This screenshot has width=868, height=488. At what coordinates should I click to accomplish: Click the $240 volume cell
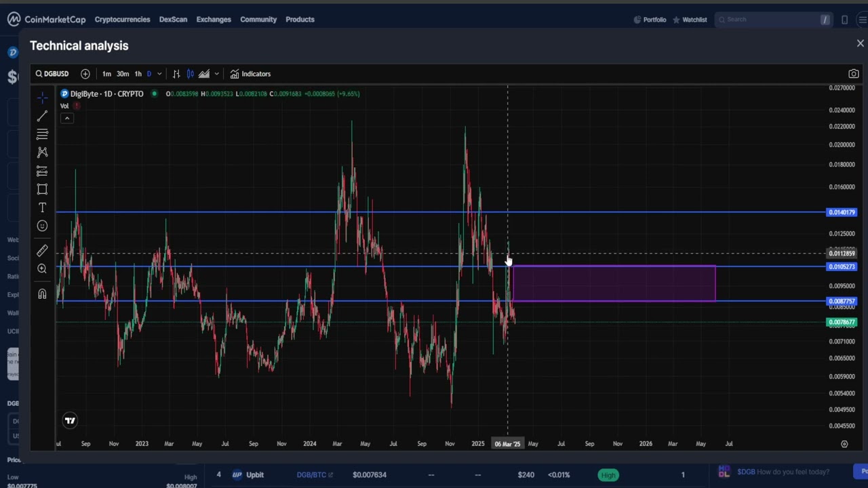[526, 474]
